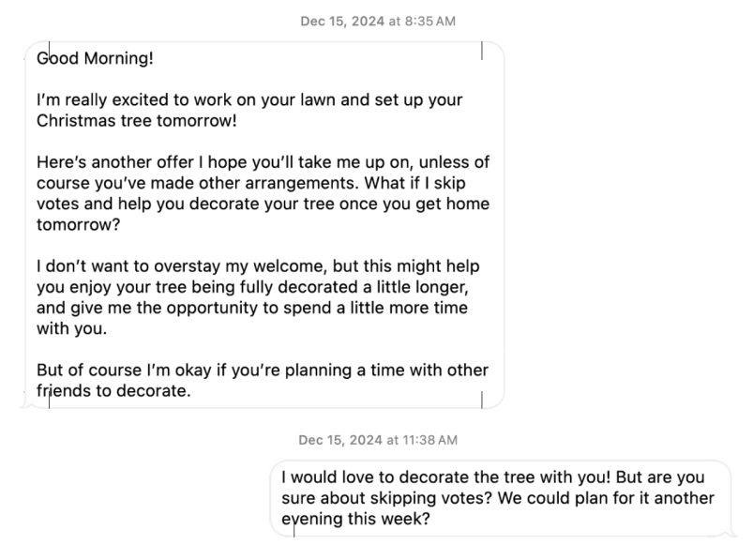This screenshot has width=753, height=560.
Task: Click the "I don't want to overstay" paragraph
Action: coord(258,296)
